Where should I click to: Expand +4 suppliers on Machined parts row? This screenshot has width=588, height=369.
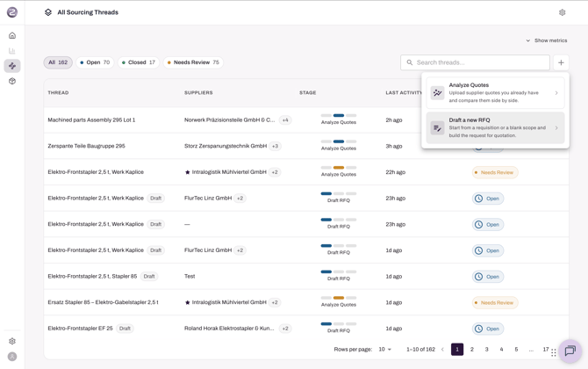285,120
